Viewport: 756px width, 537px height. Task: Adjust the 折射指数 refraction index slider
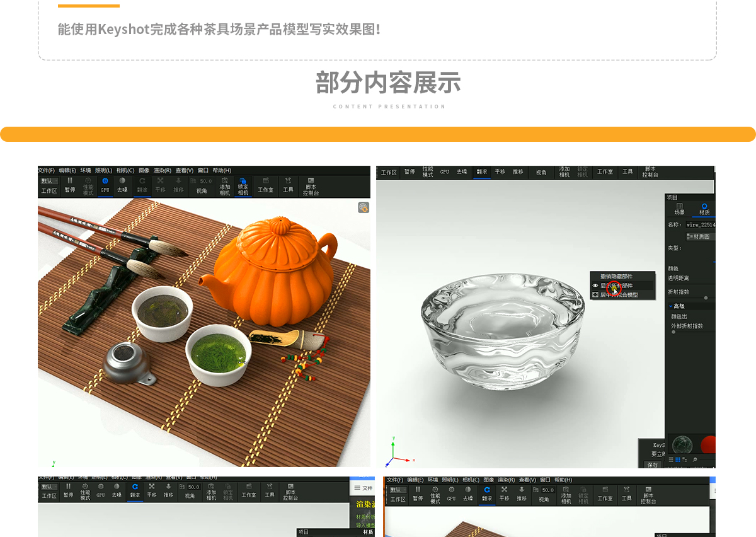point(706,297)
